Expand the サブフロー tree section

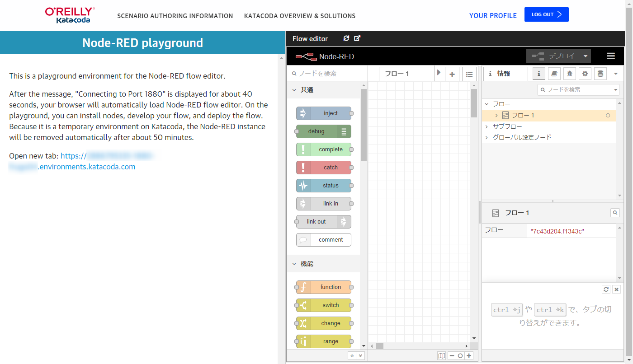[x=487, y=126]
